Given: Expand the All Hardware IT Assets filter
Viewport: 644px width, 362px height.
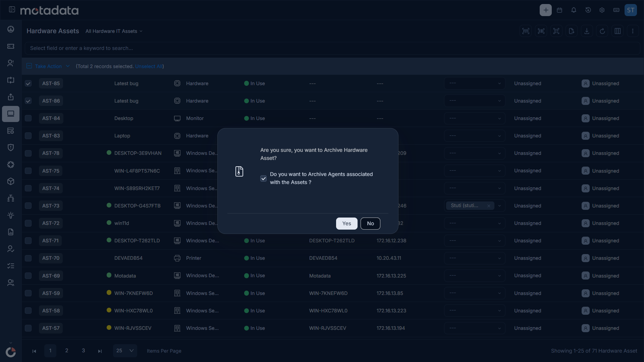Looking at the screenshot, I should (114, 31).
